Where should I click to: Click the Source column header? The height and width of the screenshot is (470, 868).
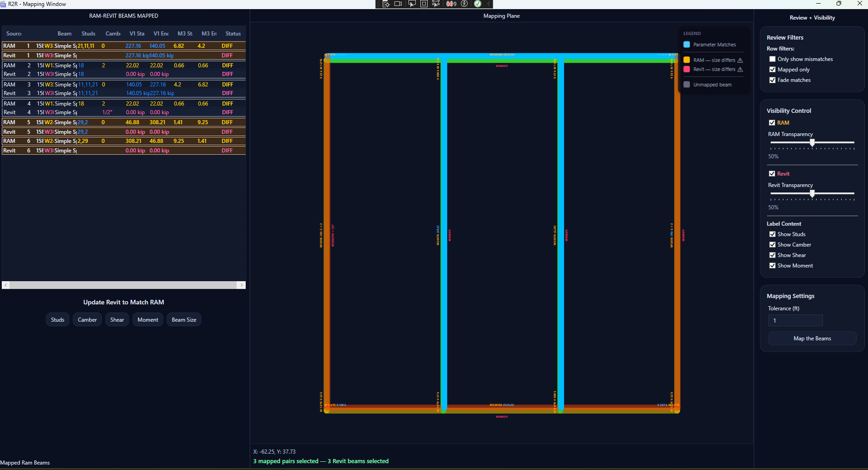pyautogui.click(x=14, y=34)
